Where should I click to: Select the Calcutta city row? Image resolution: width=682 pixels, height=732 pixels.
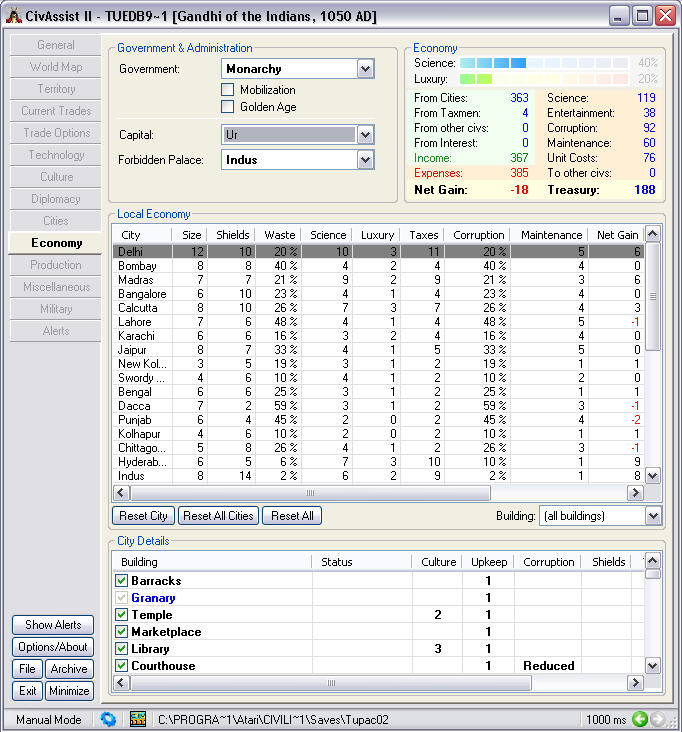378,308
